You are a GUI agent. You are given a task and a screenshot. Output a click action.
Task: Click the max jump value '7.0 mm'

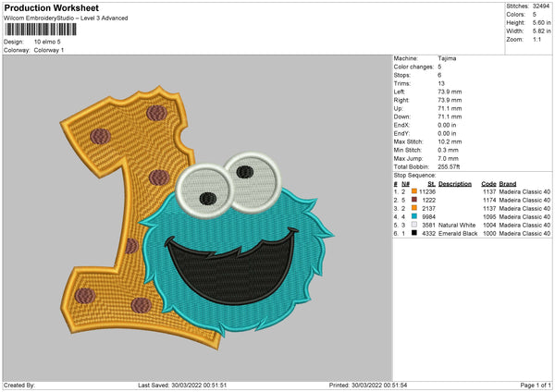(448, 158)
